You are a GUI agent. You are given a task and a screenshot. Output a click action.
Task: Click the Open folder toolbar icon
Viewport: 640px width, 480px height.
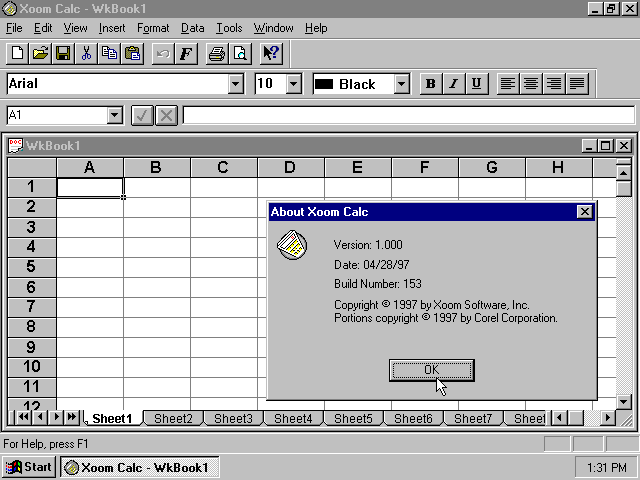click(40, 53)
